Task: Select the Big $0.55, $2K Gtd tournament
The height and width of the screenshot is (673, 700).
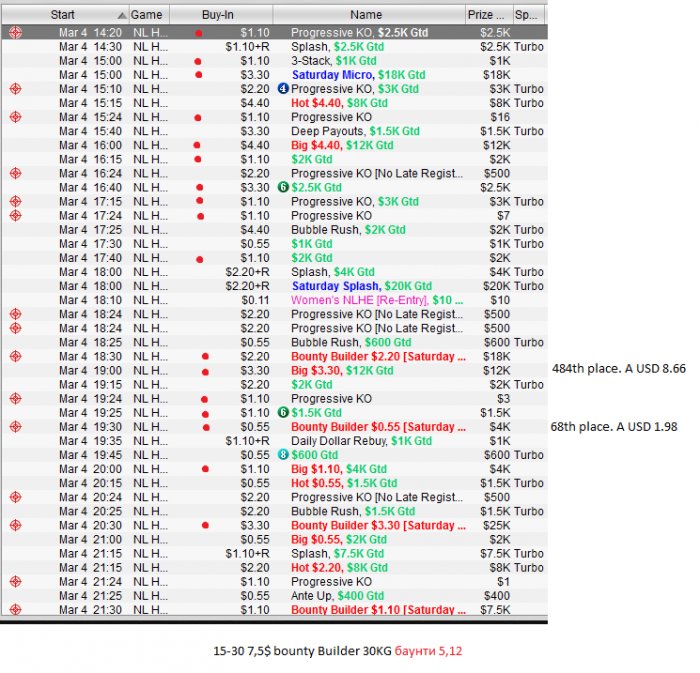Action: (x=275, y=539)
